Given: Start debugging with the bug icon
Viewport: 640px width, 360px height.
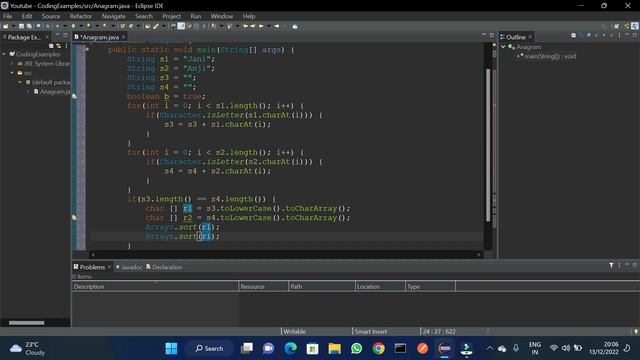Looking at the screenshot, I should (57, 26).
